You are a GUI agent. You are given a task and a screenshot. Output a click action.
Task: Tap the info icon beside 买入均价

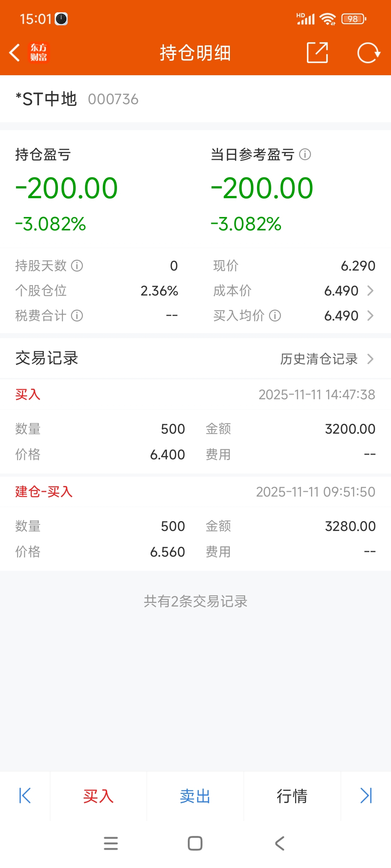275,316
